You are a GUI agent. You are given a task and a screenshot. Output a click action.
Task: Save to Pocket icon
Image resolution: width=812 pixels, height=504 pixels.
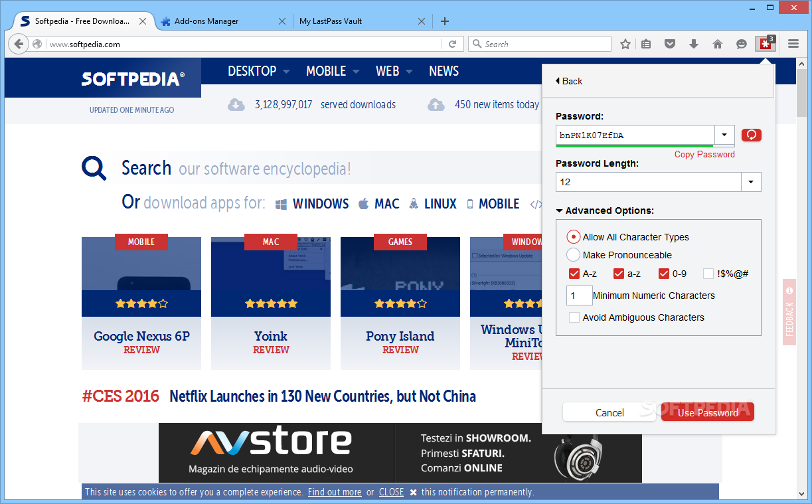(670, 44)
